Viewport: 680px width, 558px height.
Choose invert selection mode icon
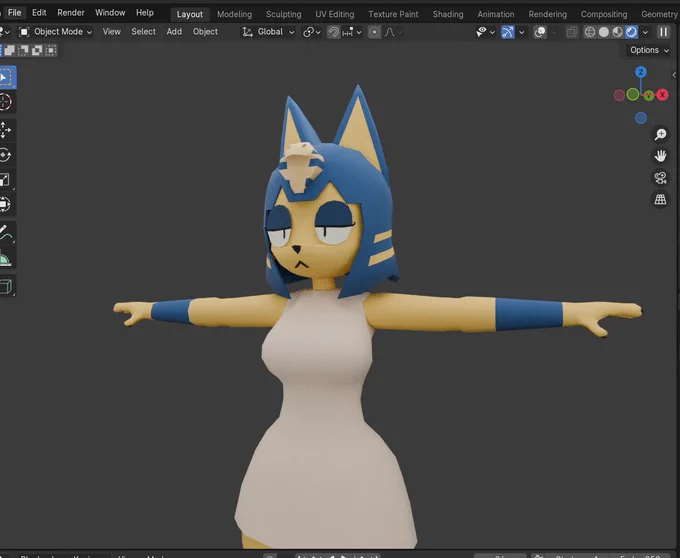pyautogui.click(x=37, y=50)
